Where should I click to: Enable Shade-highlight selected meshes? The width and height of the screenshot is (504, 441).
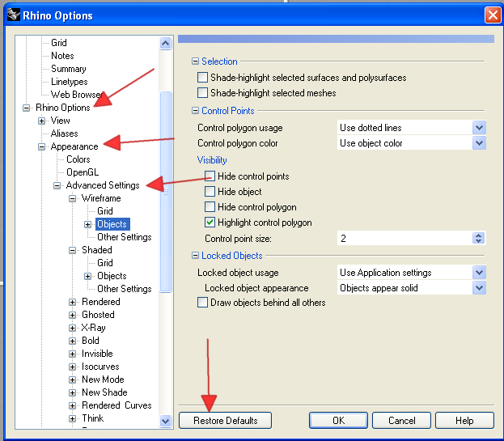pos(202,93)
